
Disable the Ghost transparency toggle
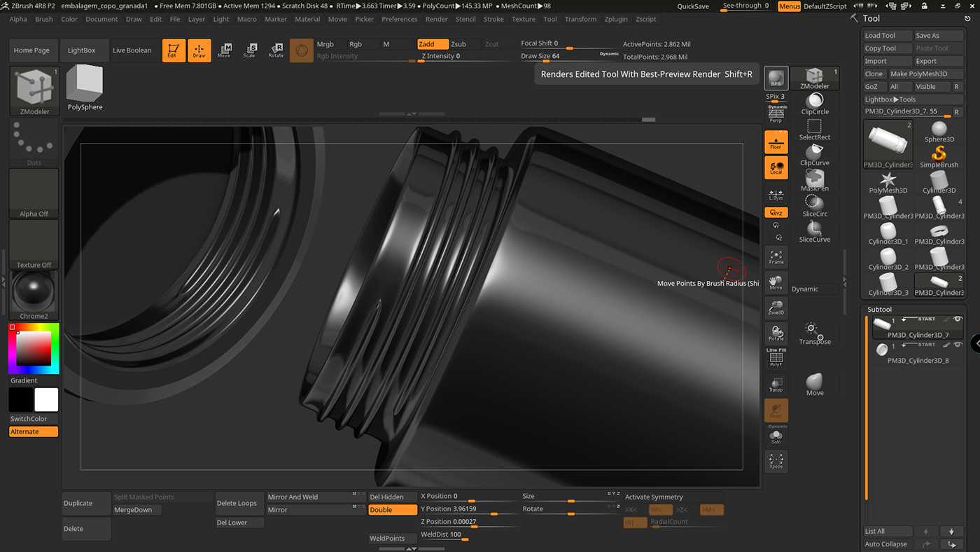[x=776, y=410]
